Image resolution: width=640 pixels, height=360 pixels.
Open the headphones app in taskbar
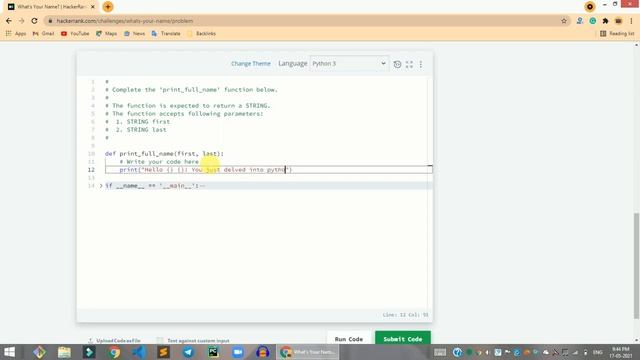point(262,352)
